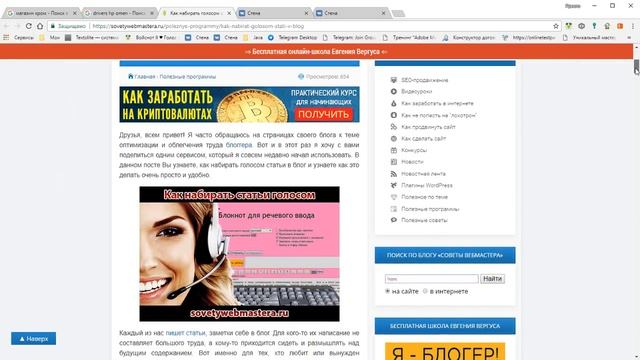Click the scrollbar down arrow
The image size is (640, 360).
tap(636, 357)
